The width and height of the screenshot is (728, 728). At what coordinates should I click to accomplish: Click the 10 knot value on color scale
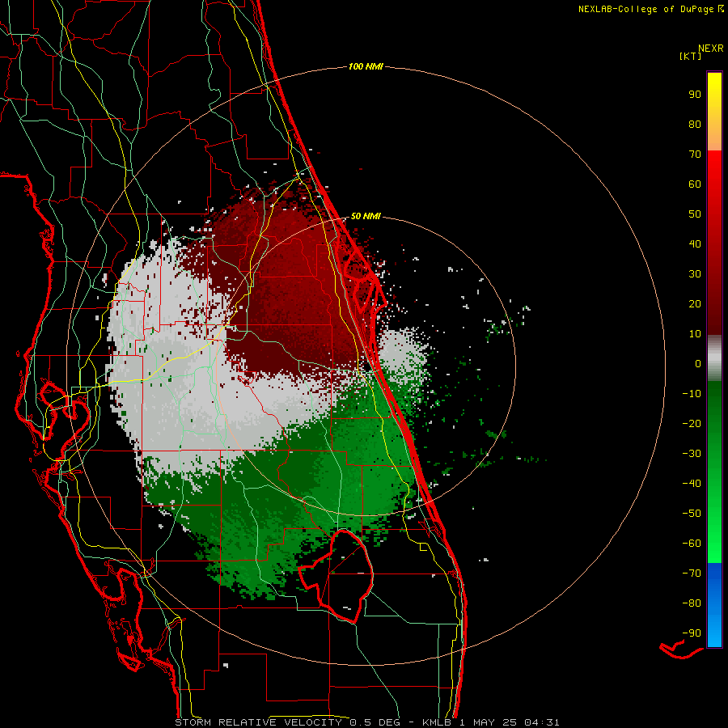(x=695, y=334)
